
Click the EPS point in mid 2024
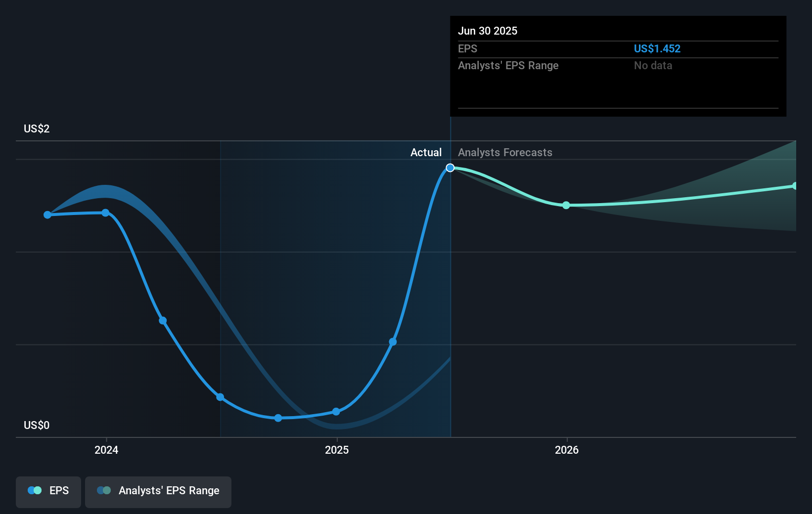click(x=220, y=397)
